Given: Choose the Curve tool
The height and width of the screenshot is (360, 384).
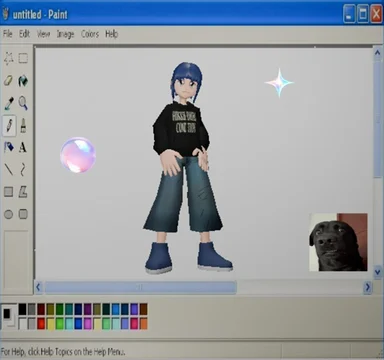Looking at the screenshot, I should (x=23, y=169).
